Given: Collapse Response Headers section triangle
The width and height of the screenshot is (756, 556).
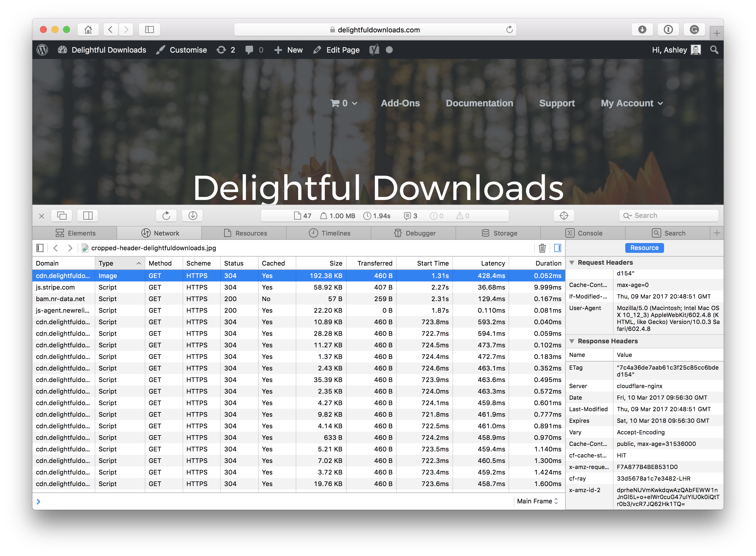Looking at the screenshot, I should (571, 341).
